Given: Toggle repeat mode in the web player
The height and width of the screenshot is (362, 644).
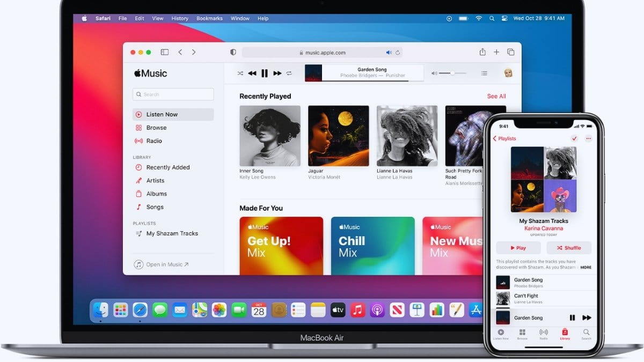Looking at the screenshot, I should click(x=289, y=73).
